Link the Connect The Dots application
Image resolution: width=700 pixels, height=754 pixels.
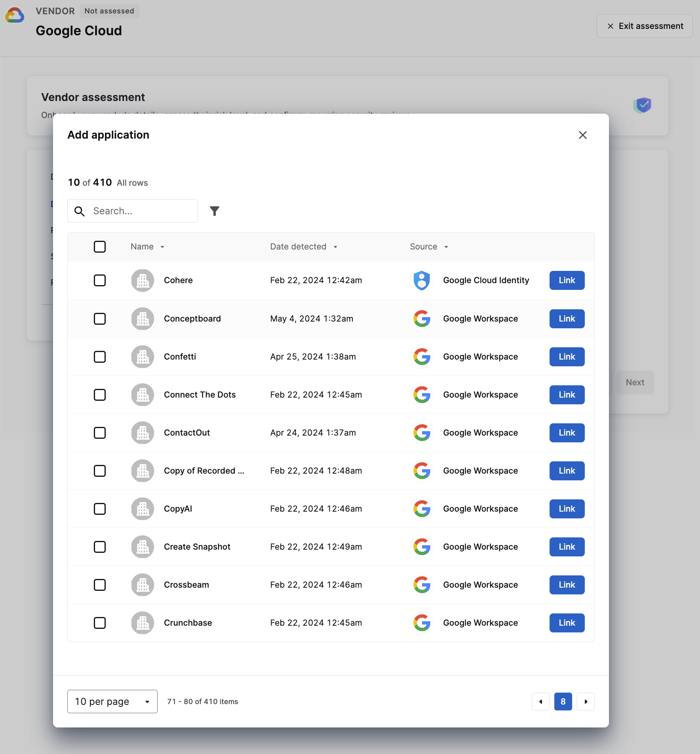coord(567,395)
